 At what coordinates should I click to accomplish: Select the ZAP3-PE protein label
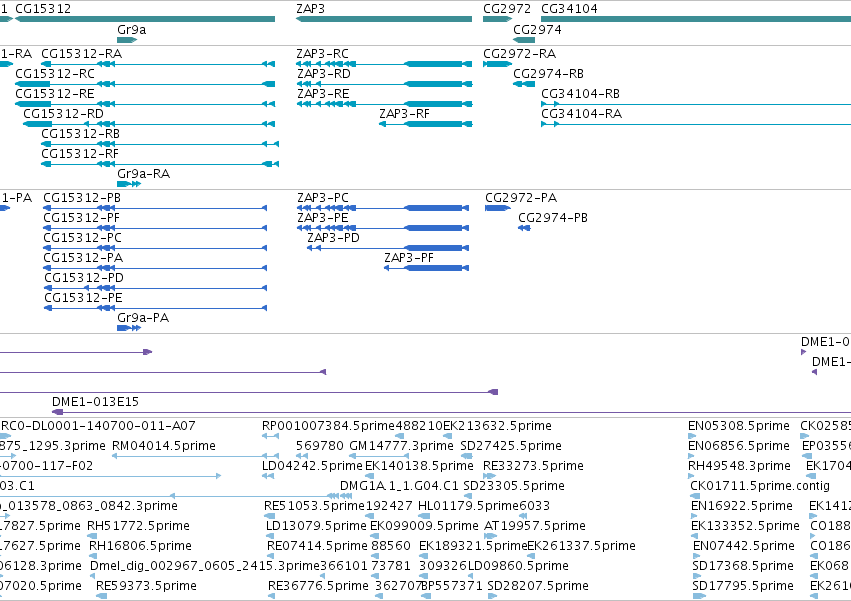pyautogui.click(x=322, y=218)
